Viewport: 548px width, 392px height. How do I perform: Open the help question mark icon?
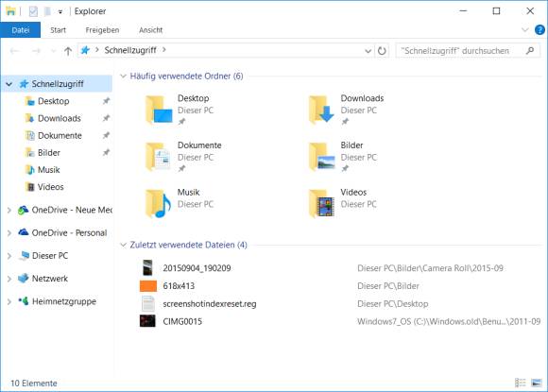click(539, 30)
